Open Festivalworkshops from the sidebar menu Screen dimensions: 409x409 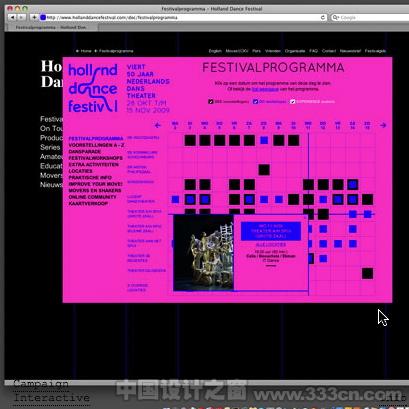click(x=96, y=158)
